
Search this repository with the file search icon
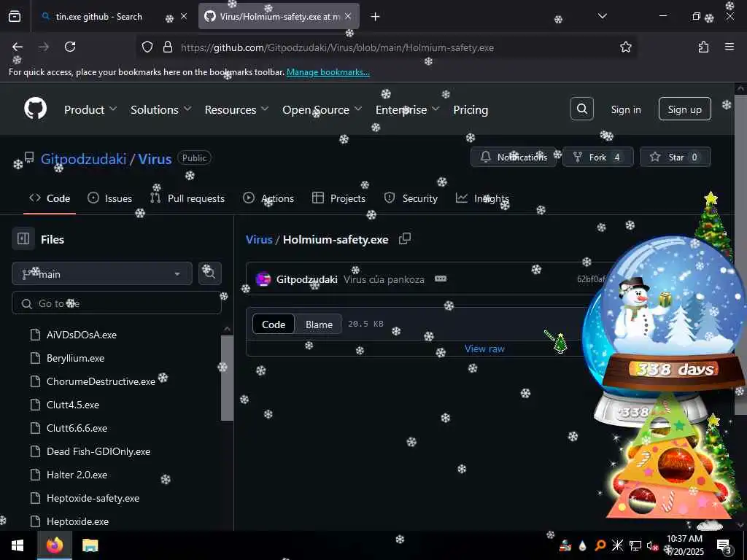coord(209,273)
